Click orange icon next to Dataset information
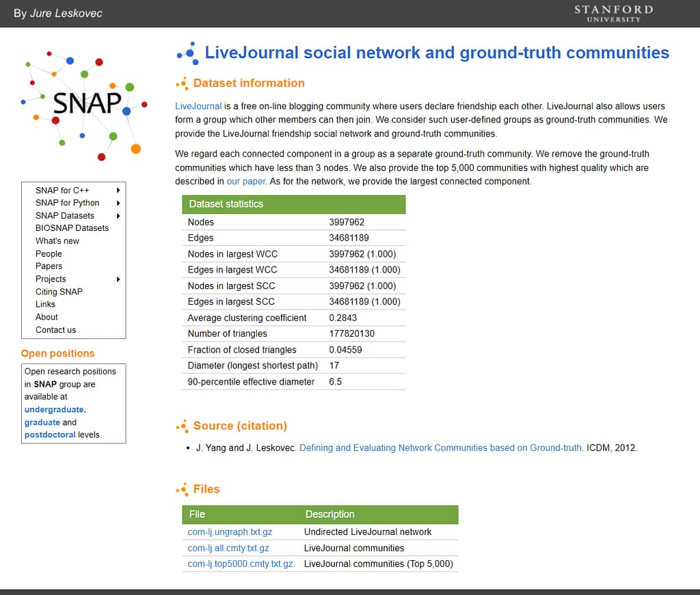The height and width of the screenshot is (595, 700). 182,83
